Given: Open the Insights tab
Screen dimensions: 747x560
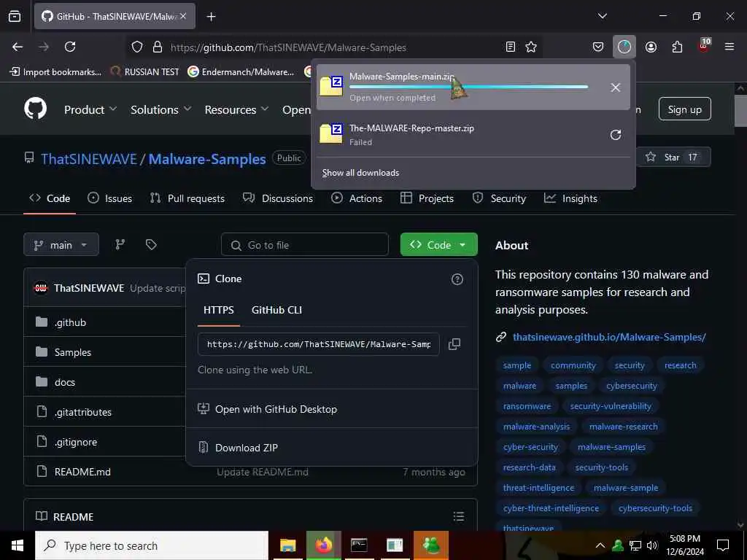Looking at the screenshot, I should click(570, 198).
